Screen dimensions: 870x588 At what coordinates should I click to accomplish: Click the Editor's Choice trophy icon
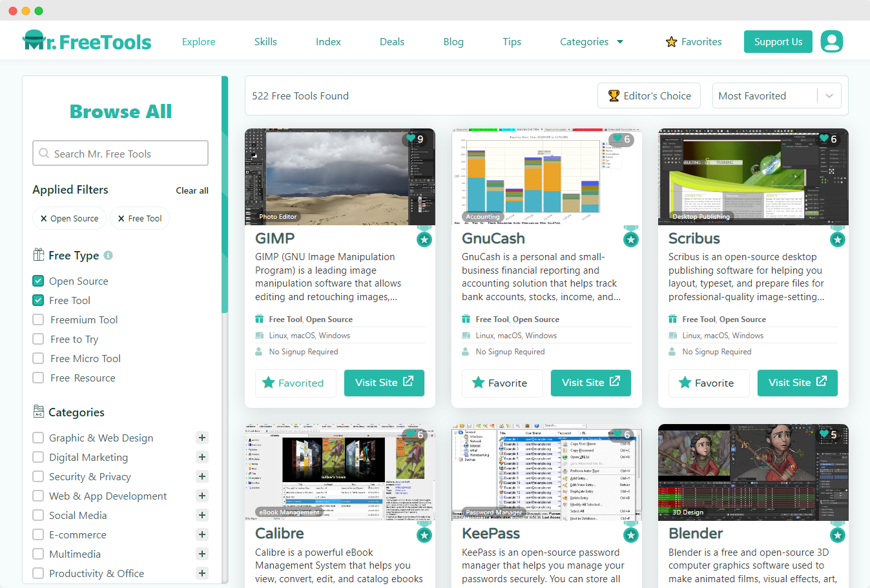(x=614, y=96)
